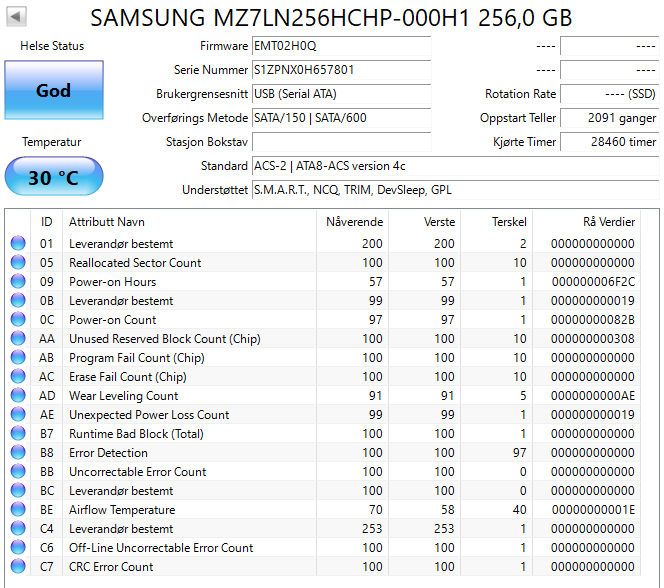Select the CRC Error Count attribute name
This screenshot has width=664, height=588.
[111, 567]
